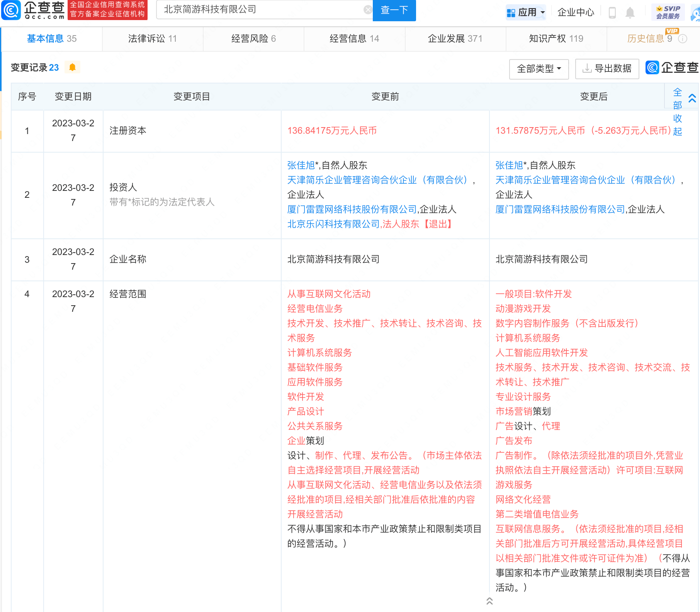Switch to the 法律诉讼 tab

[153, 39]
